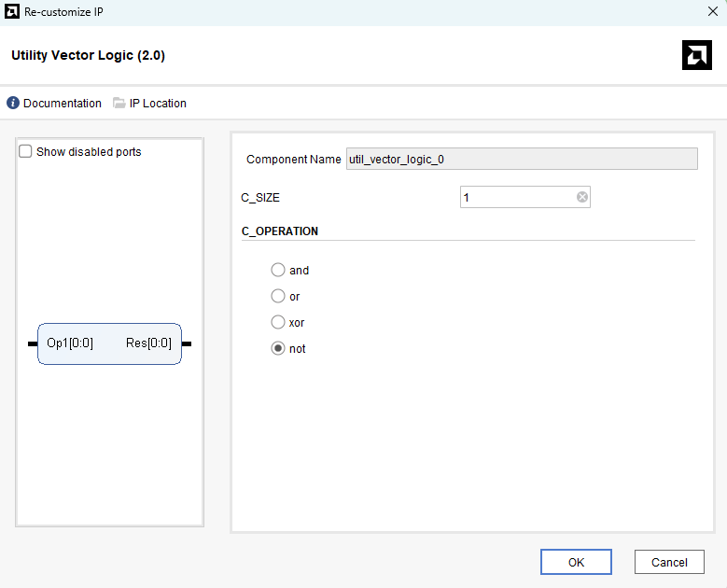Click the Component Name text field
This screenshot has width=727, height=588.
click(522, 159)
